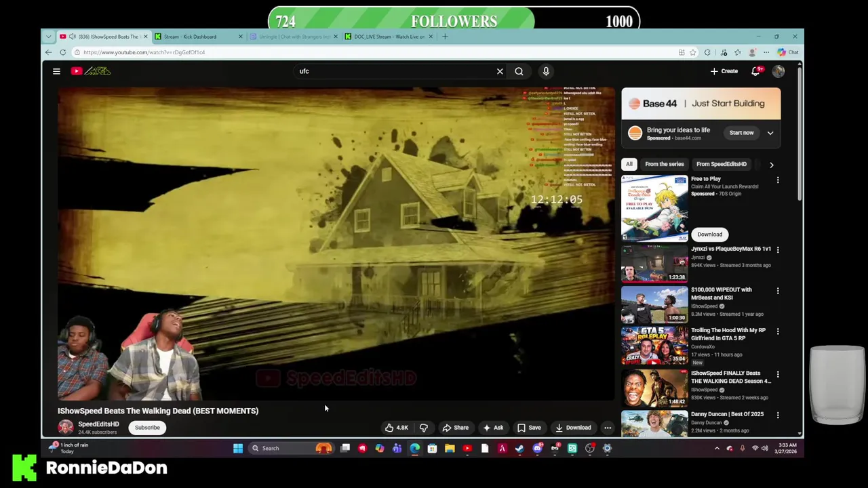Open menu for Danny Duncan Best Of 2025
868x488 pixels.
tap(778, 415)
